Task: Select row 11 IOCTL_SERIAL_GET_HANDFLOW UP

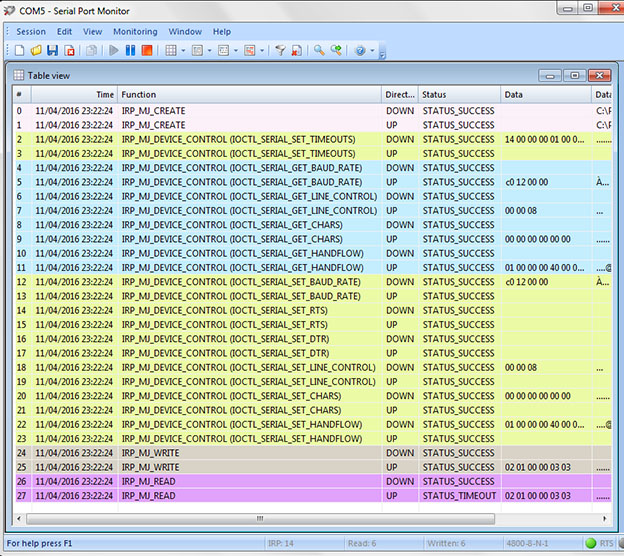Action: coord(312,267)
